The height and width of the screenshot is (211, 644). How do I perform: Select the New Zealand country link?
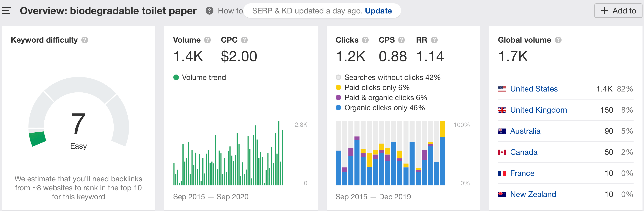pos(533,194)
